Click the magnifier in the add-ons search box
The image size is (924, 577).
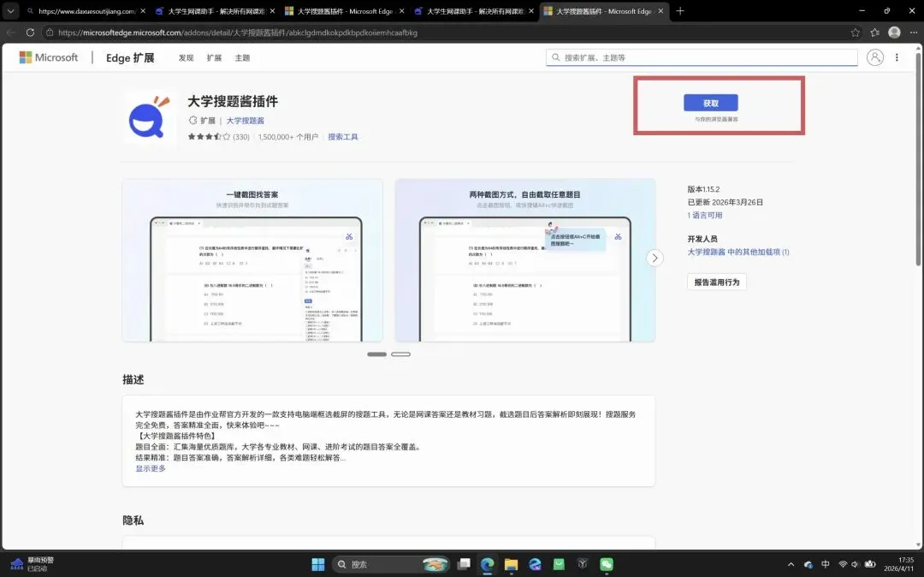[555, 57]
